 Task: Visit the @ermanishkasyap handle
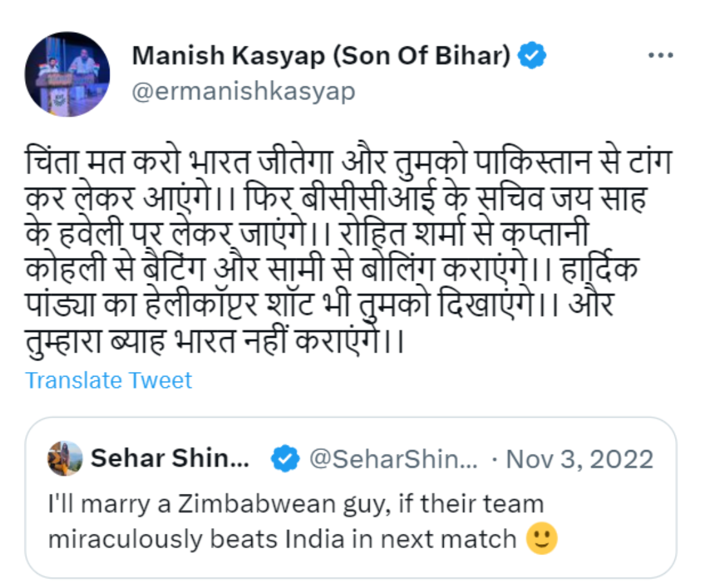click(x=243, y=92)
